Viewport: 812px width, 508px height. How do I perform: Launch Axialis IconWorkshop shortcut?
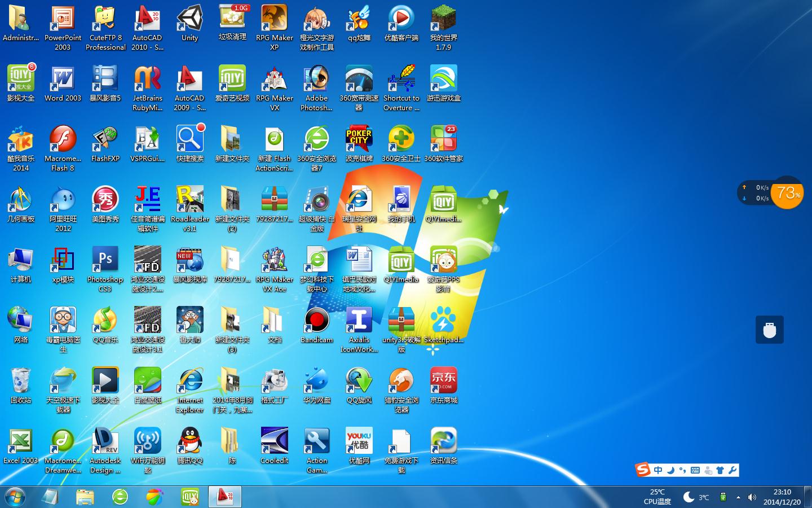point(359,330)
